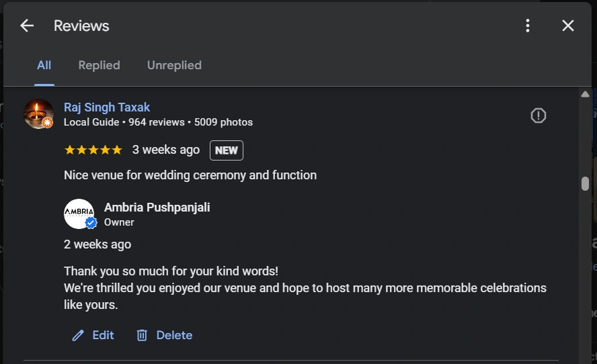Click the Ambria owner logo avatar
Screen dimensions: 597x364
coord(78,213)
